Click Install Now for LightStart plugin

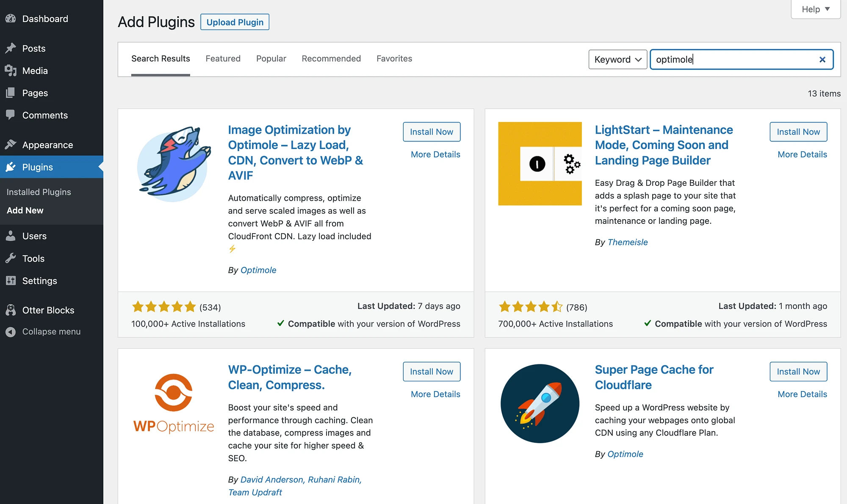[798, 132]
